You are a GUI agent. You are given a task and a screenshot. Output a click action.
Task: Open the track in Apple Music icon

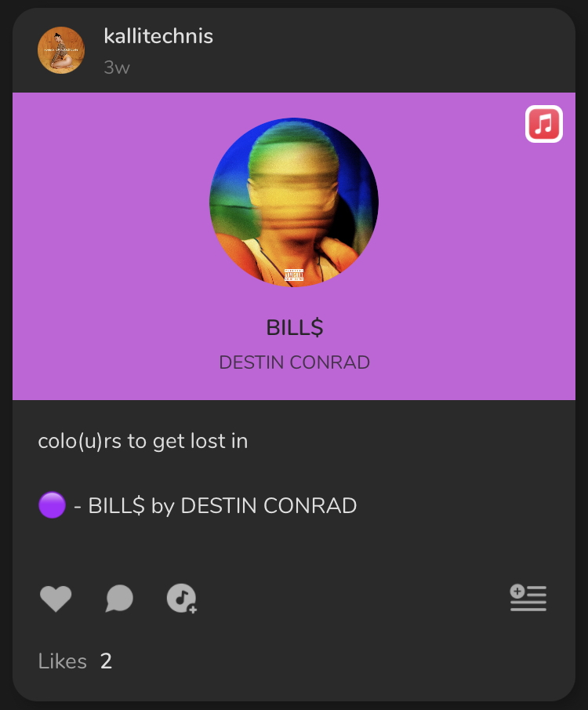tap(543, 124)
